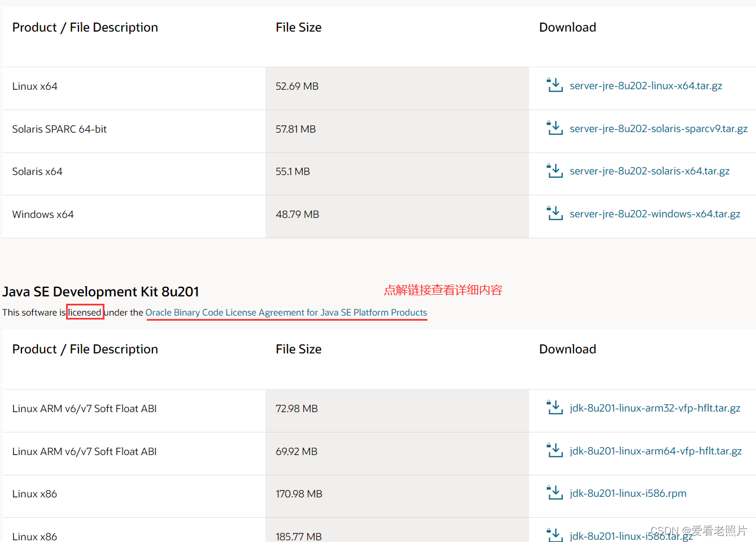The height and width of the screenshot is (542, 756).
Task: Open Oracle Binary Code License Agreement link
Action: 286,312
